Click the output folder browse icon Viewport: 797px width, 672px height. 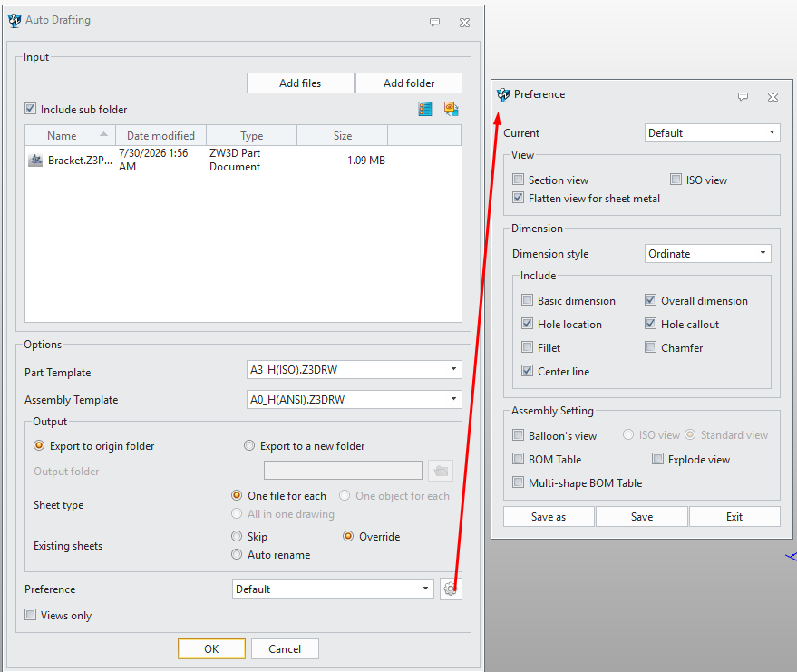tap(441, 471)
